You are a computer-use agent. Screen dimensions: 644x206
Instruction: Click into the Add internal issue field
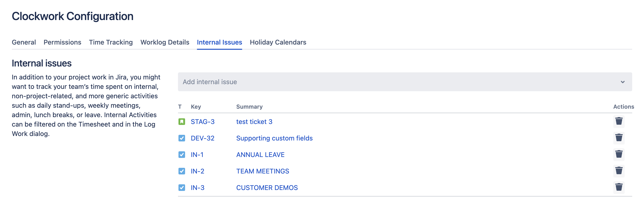[375, 82]
